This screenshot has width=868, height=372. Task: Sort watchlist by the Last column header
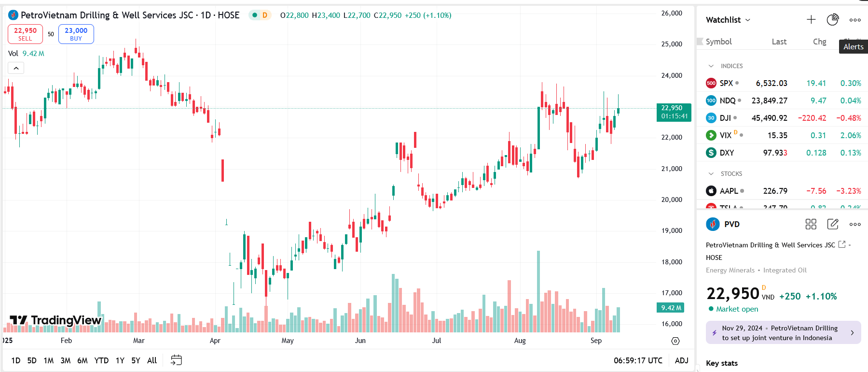coord(779,42)
